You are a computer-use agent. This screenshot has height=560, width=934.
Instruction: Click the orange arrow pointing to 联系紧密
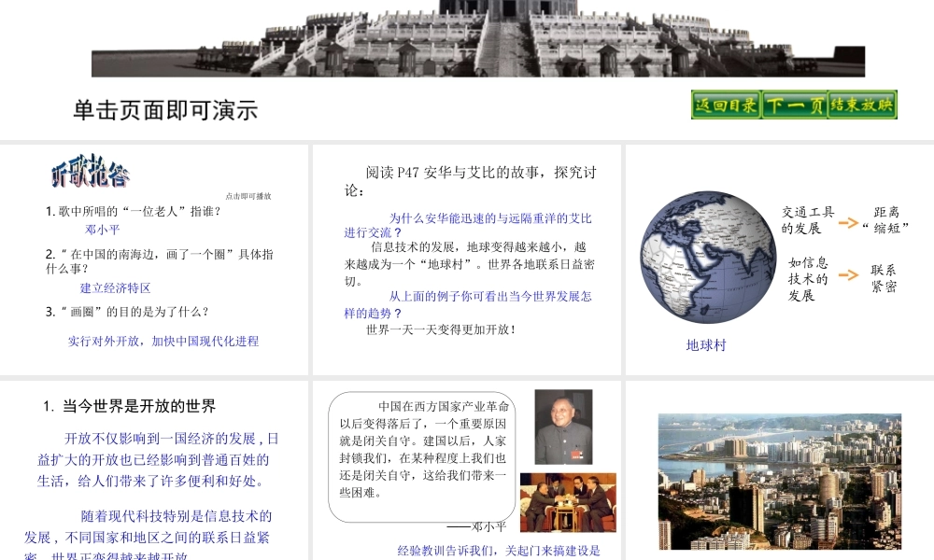(x=848, y=275)
